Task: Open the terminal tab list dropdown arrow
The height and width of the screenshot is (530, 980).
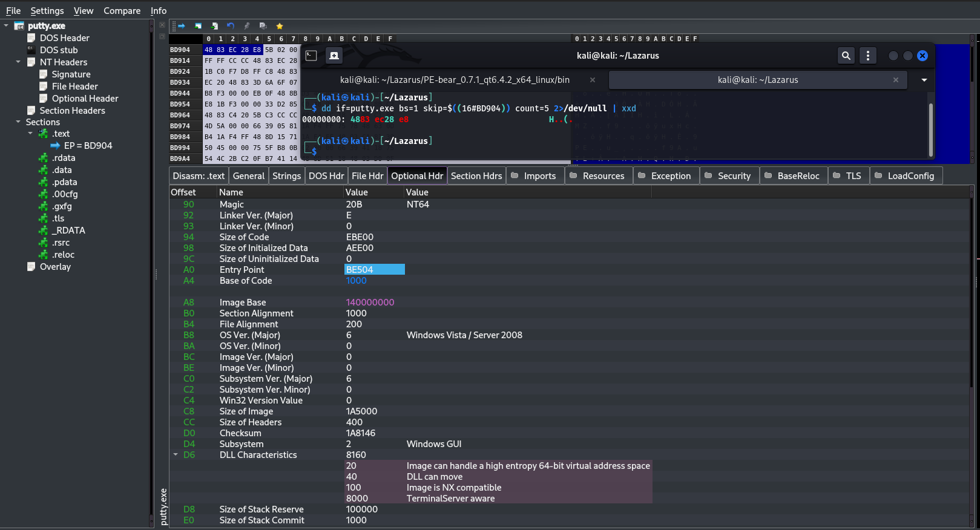Action: 924,80
